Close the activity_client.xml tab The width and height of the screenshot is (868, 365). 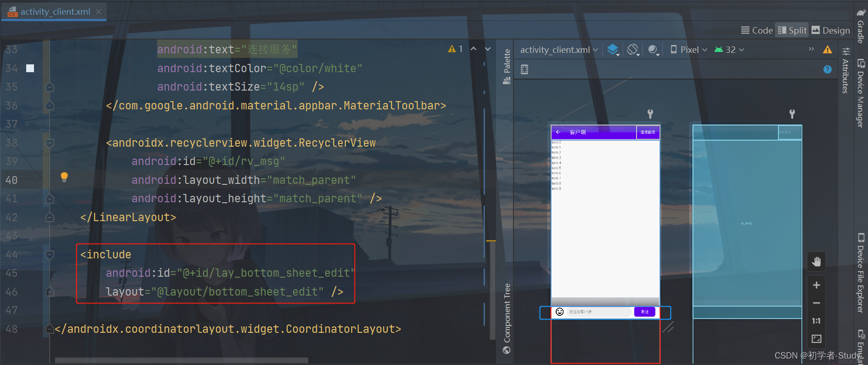(99, 11)
